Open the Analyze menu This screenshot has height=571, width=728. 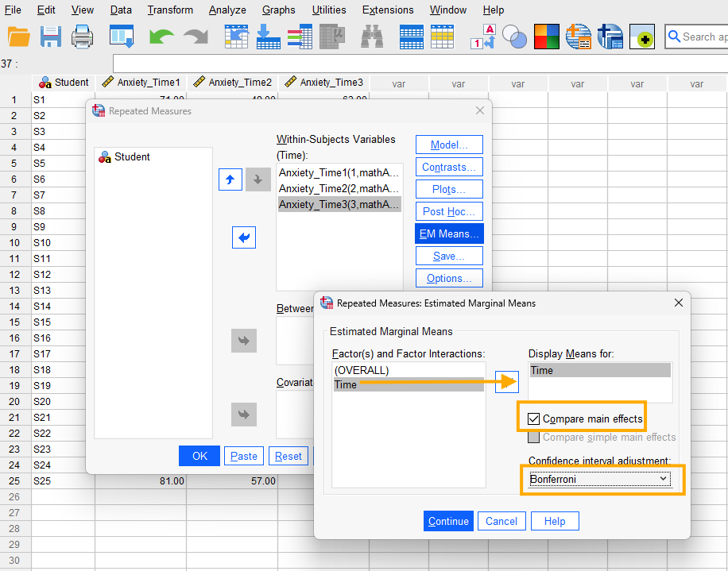click(x=227, y=10)
